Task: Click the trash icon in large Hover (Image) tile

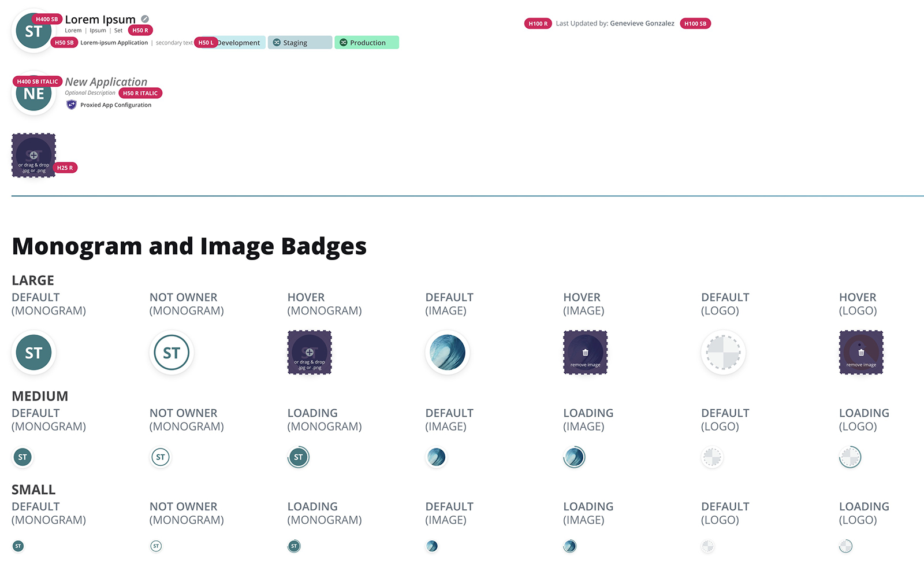Action: coord(585,353)
